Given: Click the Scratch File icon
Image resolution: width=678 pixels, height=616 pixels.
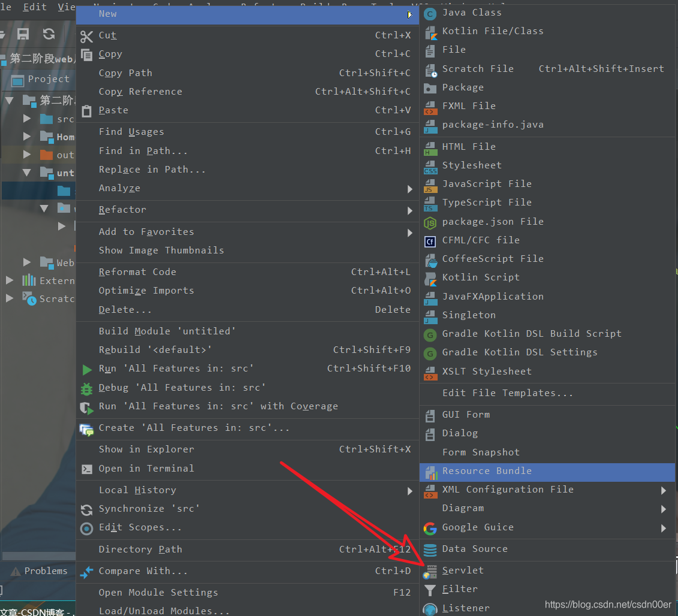Looking at the screenshot, I should click(430, 70).
